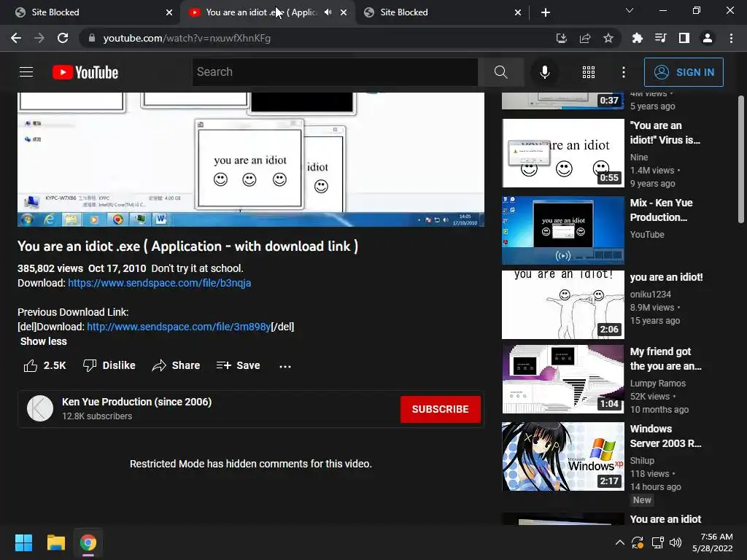Open Ken Yue Production channel name
This screenshot has width=747, height=560.
(x=136, y=402)
